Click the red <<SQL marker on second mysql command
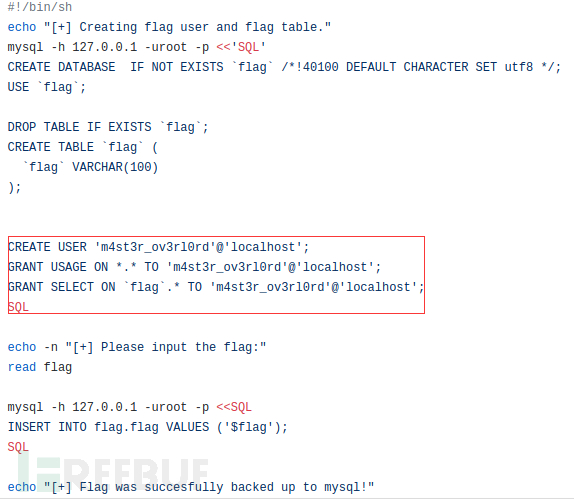The width and height of the screenshot is (574, 499). pos(234,407)
